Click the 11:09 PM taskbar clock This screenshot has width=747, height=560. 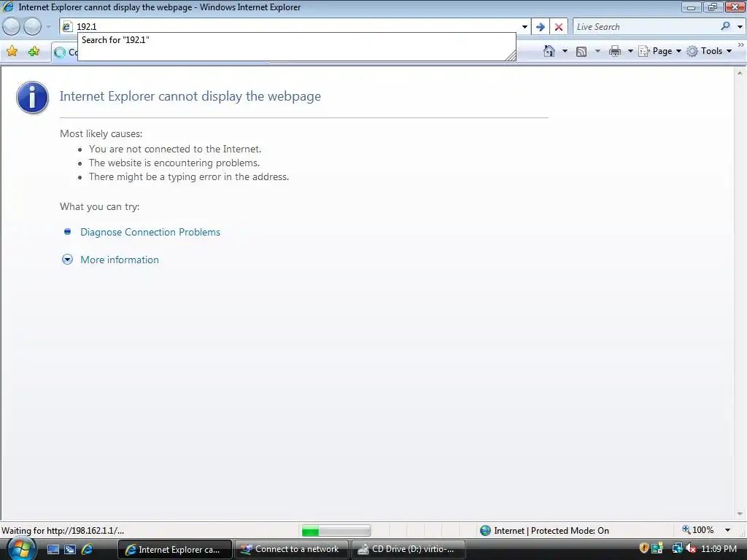(719, 548)
